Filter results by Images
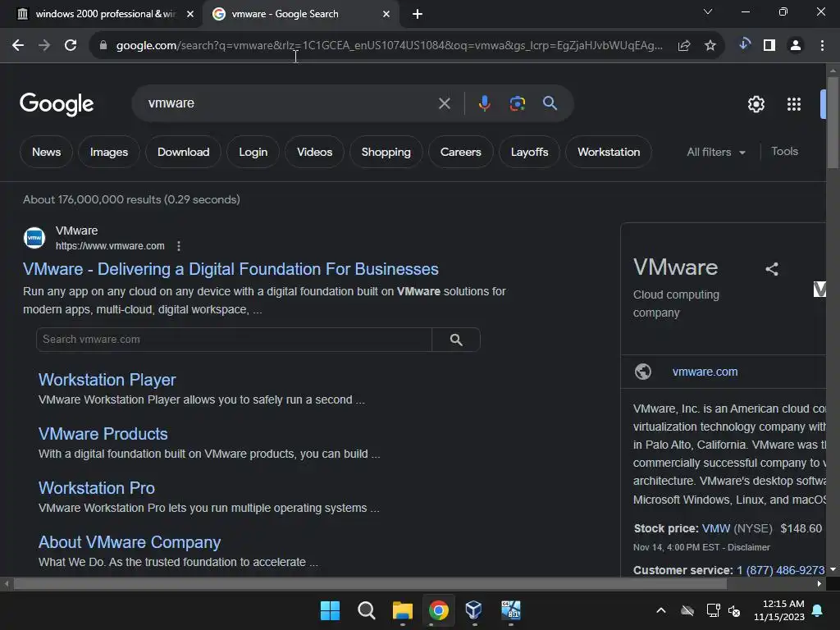The width and height of the screenshot is (840, 630). coord(109,152)
